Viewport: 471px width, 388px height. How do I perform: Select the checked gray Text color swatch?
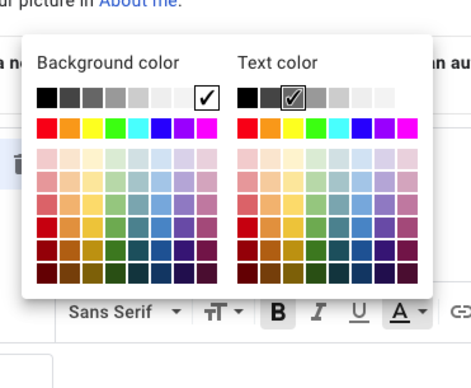pyautogui.click(x=293, y=98)
